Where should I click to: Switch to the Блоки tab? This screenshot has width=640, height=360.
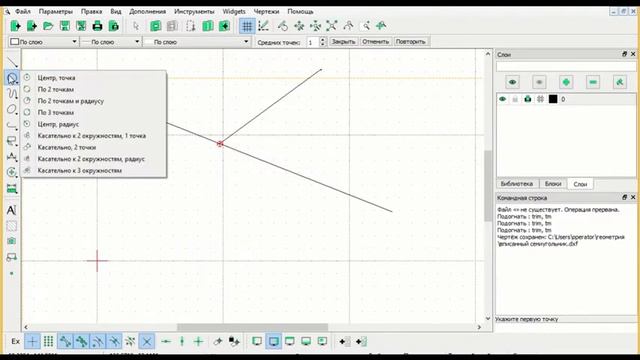pyautogui.click(x=553, y=184)
